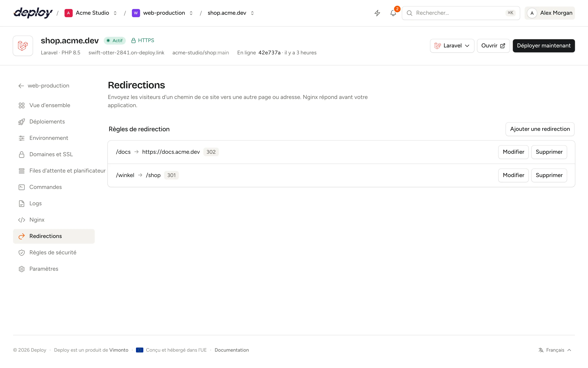Open the Alex Morgan account menu
588x368 pixels.
[550, 13]
